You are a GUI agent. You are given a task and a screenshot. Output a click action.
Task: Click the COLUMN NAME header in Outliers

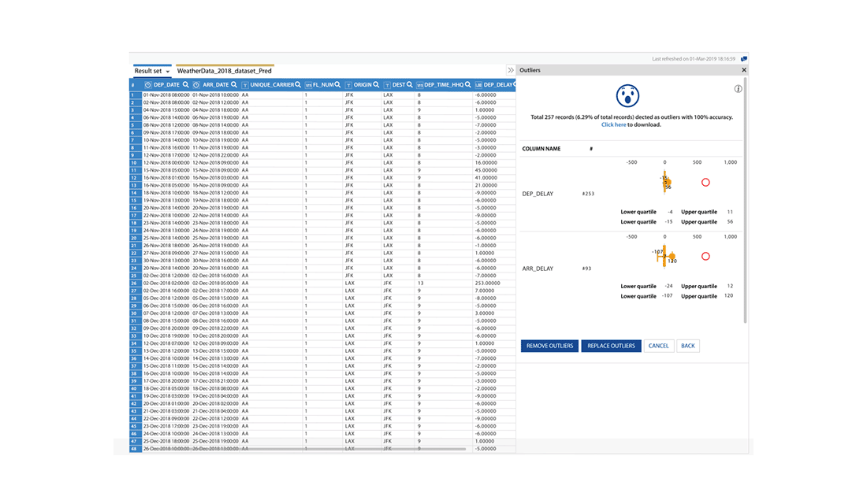(541, 149)
